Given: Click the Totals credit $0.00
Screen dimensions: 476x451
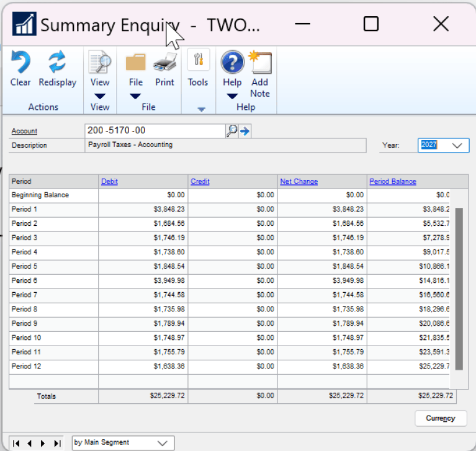Looking at the screenshot, I should 266,395.
